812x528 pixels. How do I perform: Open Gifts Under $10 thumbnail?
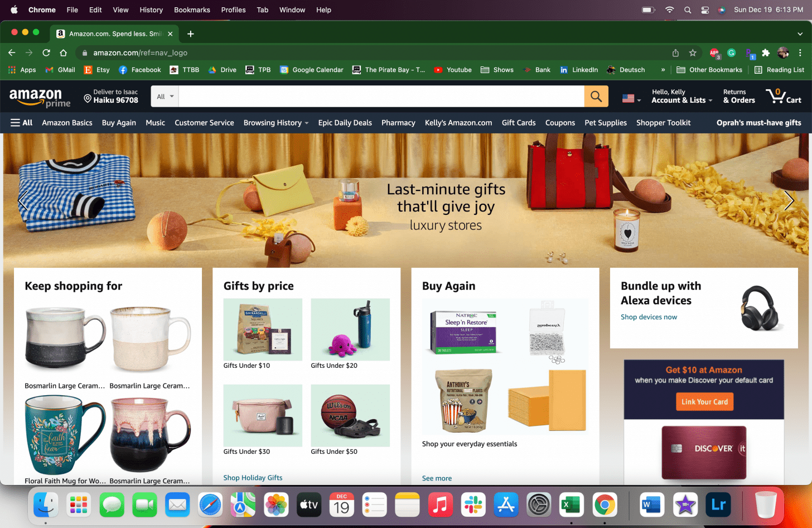(x=263, y=330)
